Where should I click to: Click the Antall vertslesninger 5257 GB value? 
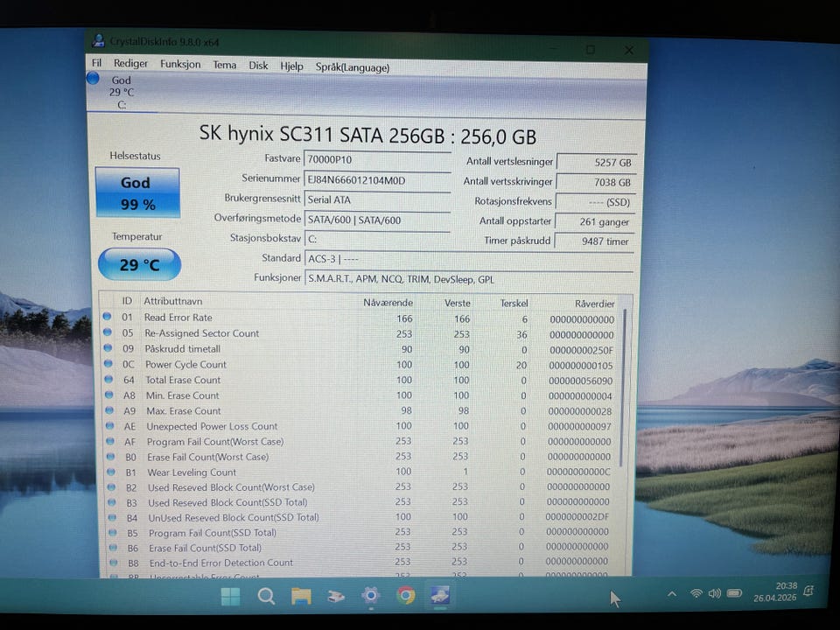(x=597, y=163)
